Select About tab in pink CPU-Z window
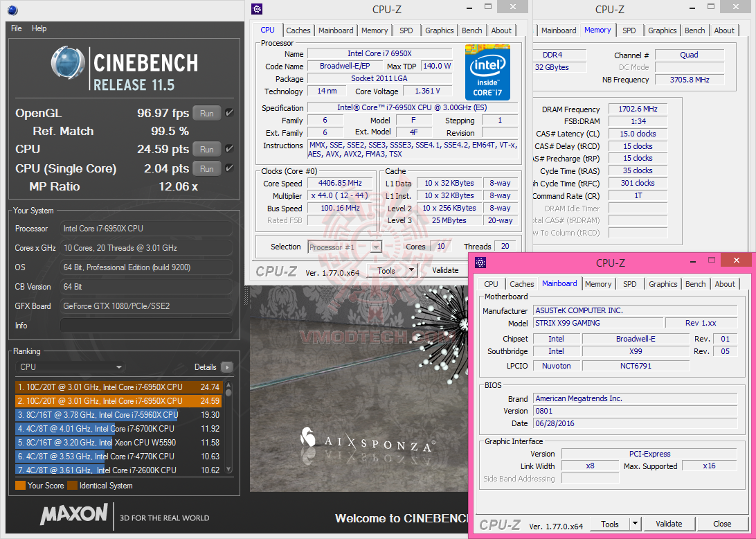Viewport: 756px width, 539px height. coord(725,284)
